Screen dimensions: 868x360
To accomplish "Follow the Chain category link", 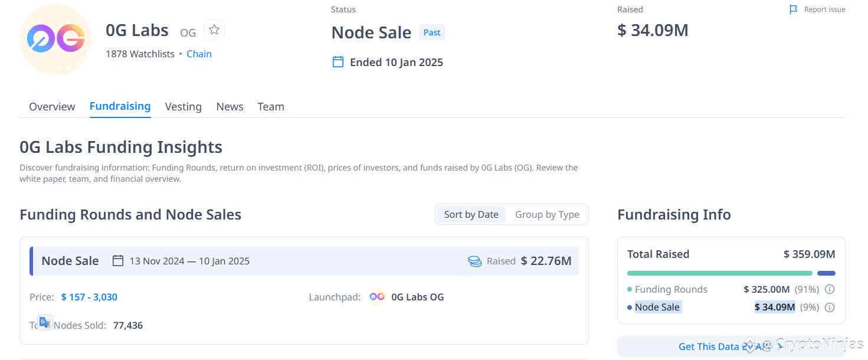I will coord(199,54).
